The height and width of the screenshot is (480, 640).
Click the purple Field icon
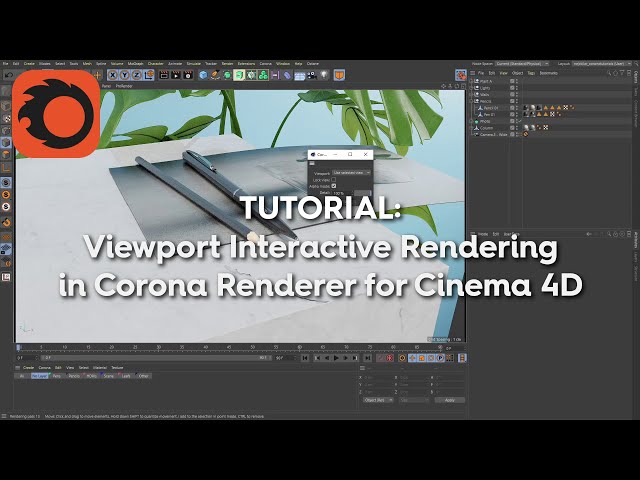coord(275,75)
